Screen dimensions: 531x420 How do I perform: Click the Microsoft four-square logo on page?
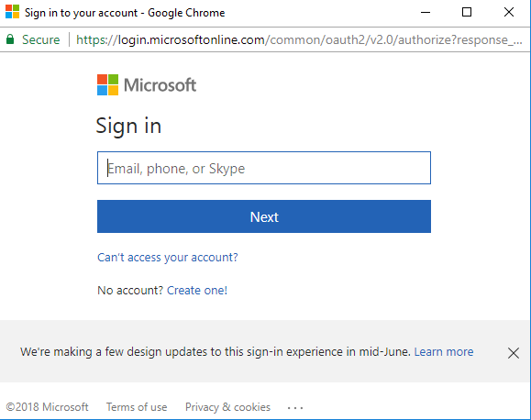click(x=107, y=84)
